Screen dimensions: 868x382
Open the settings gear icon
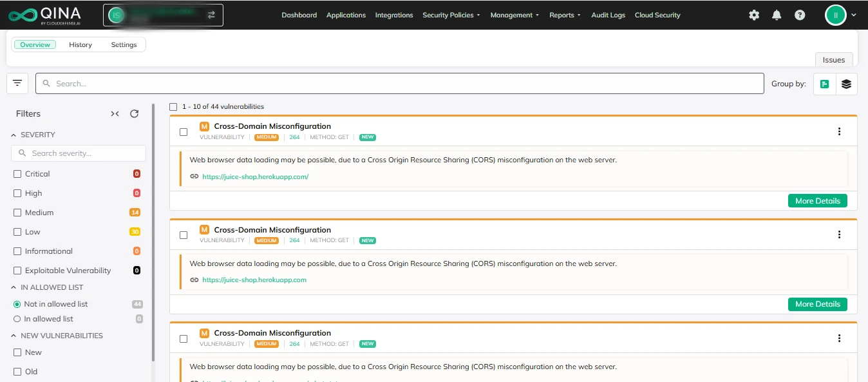pyautogui.click(x=754, y=15)
